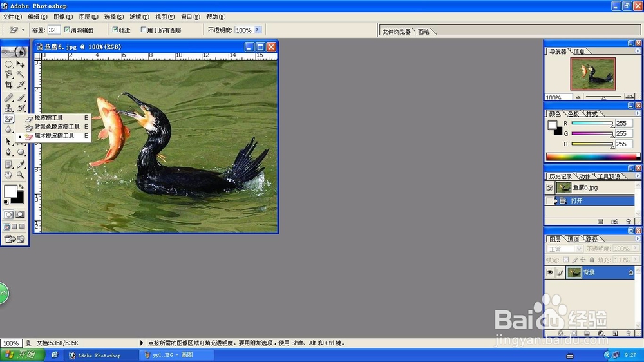Image resolution: width=644 pixels, height=362 pixels.
Task: Choose 背景色橡皮擦工具 from flyout
Action: click(x=56, y=127)
